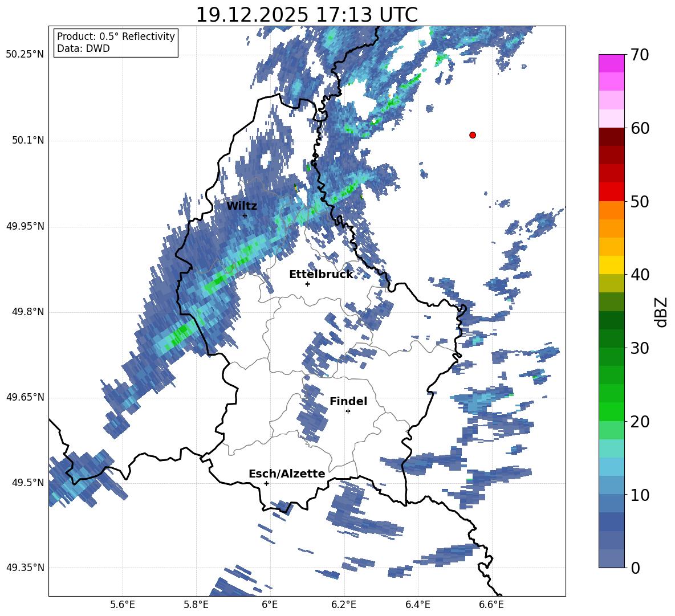Click the 49.95°N latitude tick label
The height and width of the screenshot is (616, 675).
[x=25, y=226]
